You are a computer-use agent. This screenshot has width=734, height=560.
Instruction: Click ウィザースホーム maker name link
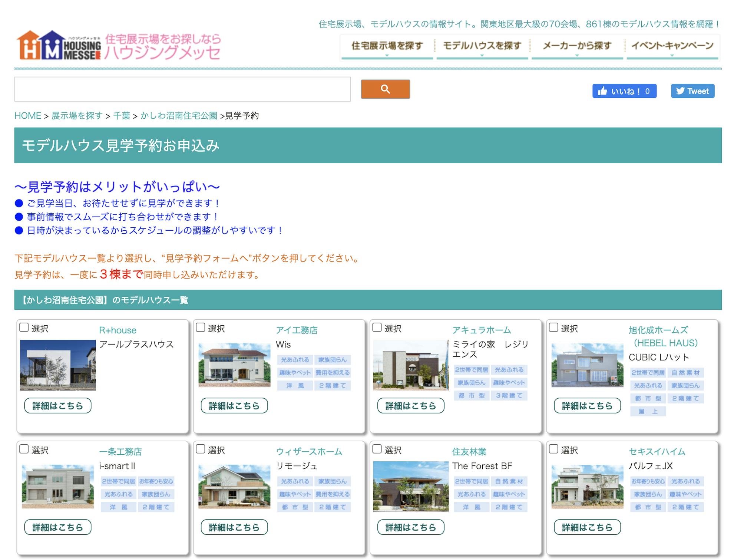tap(309, 452)
